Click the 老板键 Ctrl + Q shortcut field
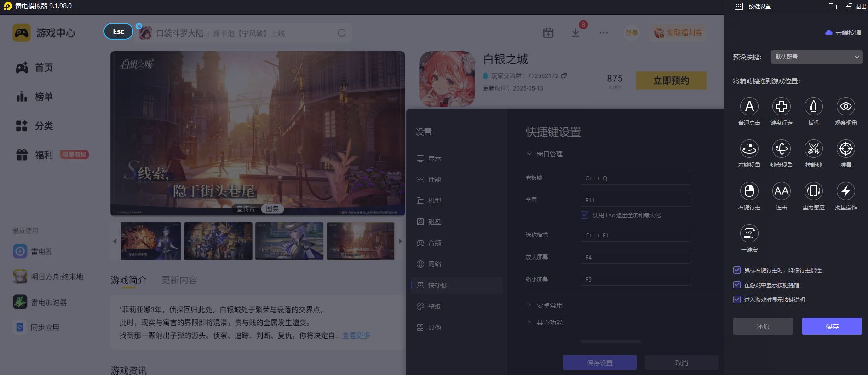The height and width of the screenshot is (375, 868). [636, 178]
